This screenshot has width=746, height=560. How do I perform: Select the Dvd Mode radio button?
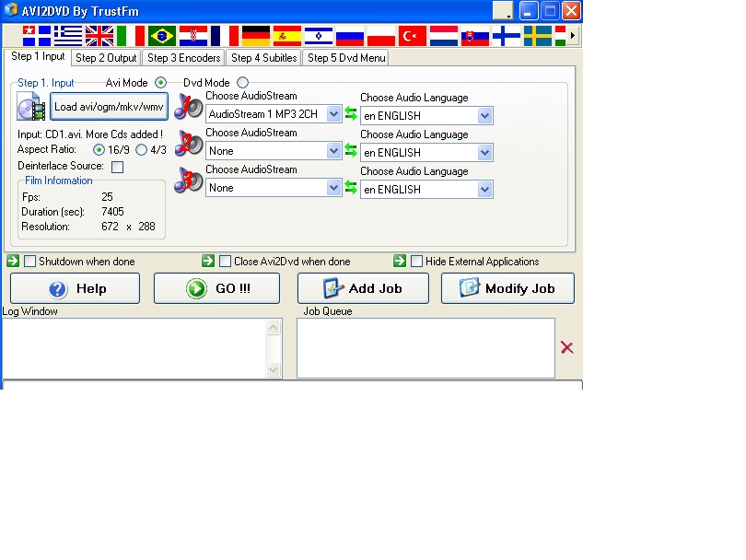(242, 83)
